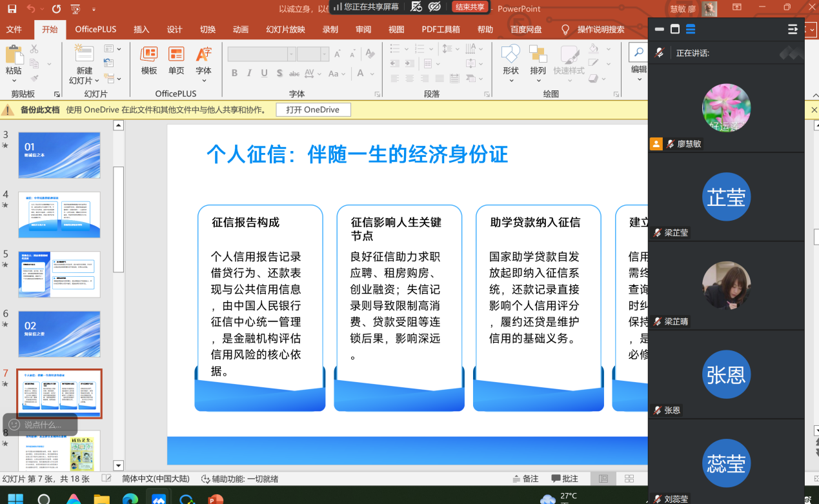
Task: Click the Format Painter brush icon
Action: coord(34,78)
